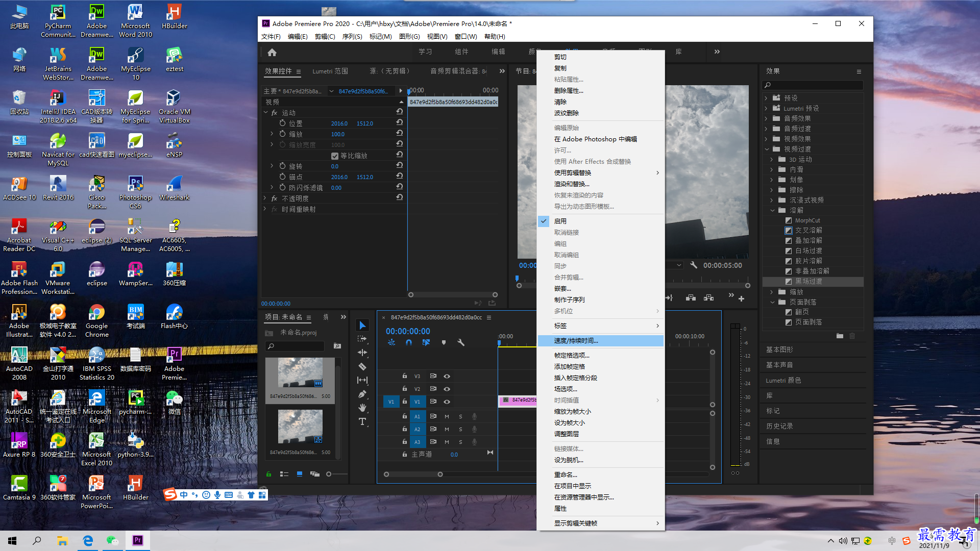Switch project panel to icon view
The width and height of the screenshot is (980, 551).
[x=300, y=474]
